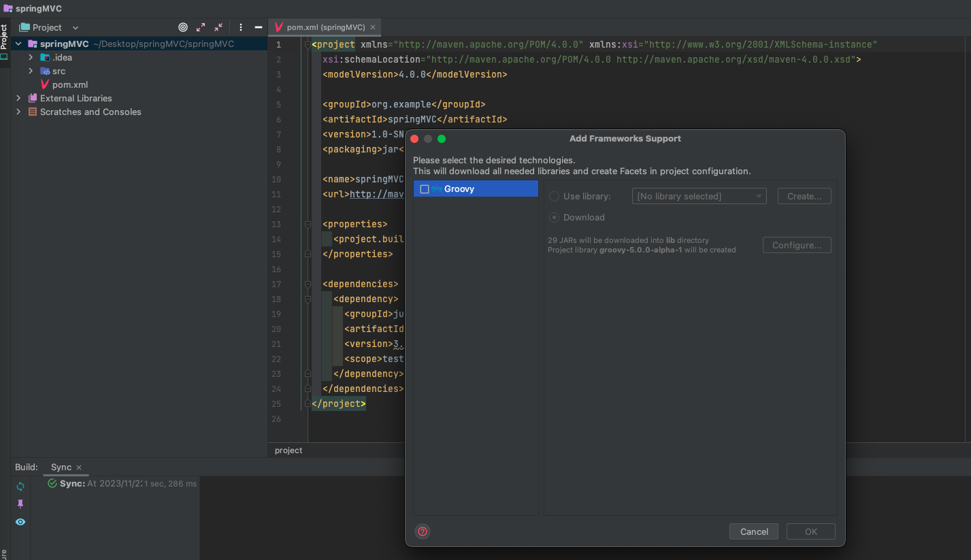Click the Expand All arrows icon
This screenshot has width=971, height=560.
pos(201,27)
